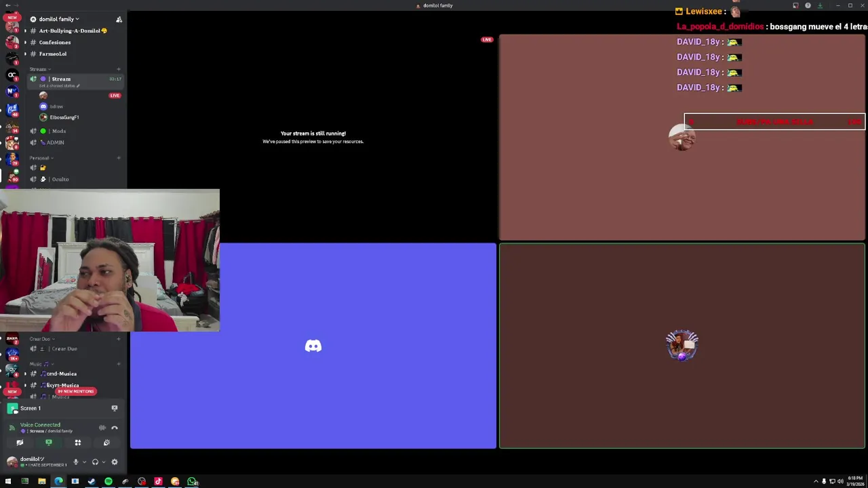
Task: Open the soundboard icon
Action: click(x=106, y=443)
